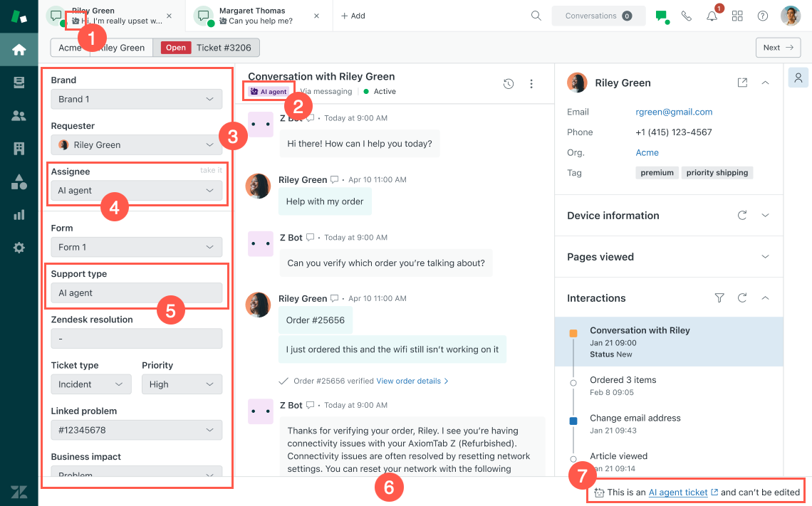Click the Conversations counter button
The image size is (812, 506).
598,16
